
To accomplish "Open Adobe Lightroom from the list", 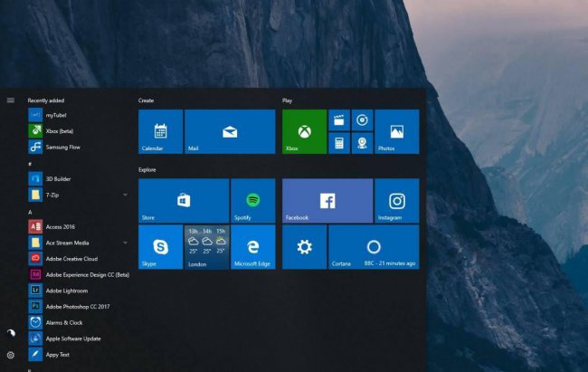I will 79,291.
